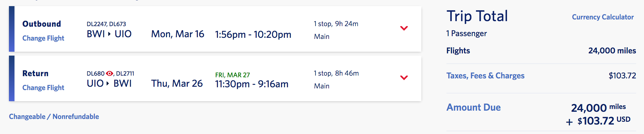The image size is (644, 134).
Task: Open the Currency Calculator
Action: point(603,17)
